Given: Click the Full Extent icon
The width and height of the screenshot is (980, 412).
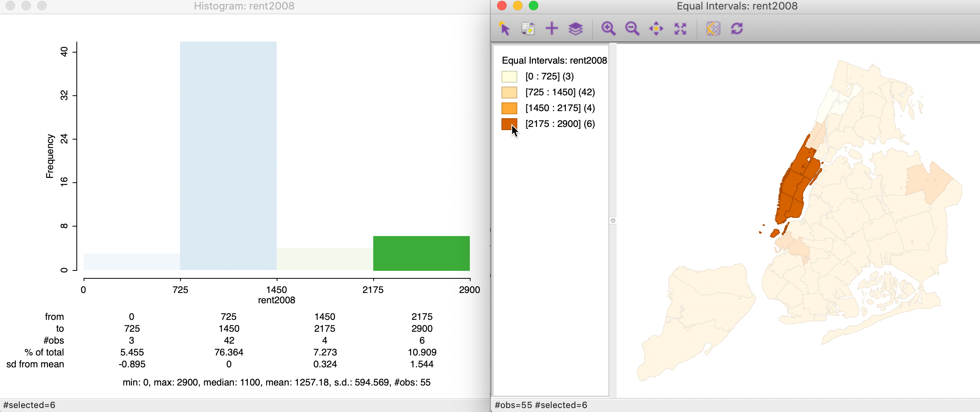Looking at the screenshot, I should click(x=680, y=28).
